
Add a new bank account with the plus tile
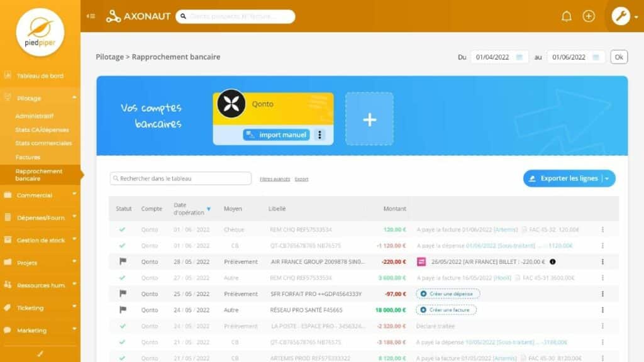point(369,119)
